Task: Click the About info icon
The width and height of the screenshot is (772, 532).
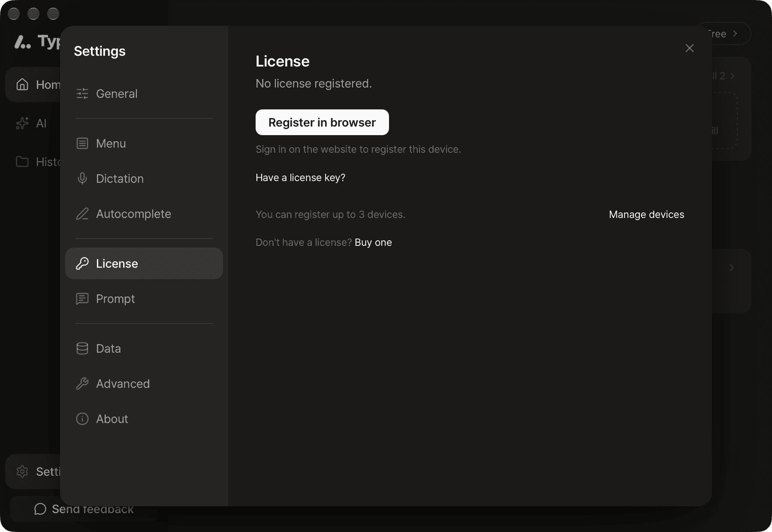Action: click(x=82, y=419)
